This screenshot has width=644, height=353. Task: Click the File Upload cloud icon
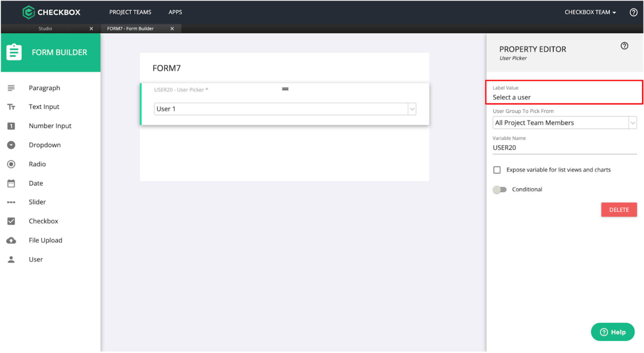(x=11, y=240)
